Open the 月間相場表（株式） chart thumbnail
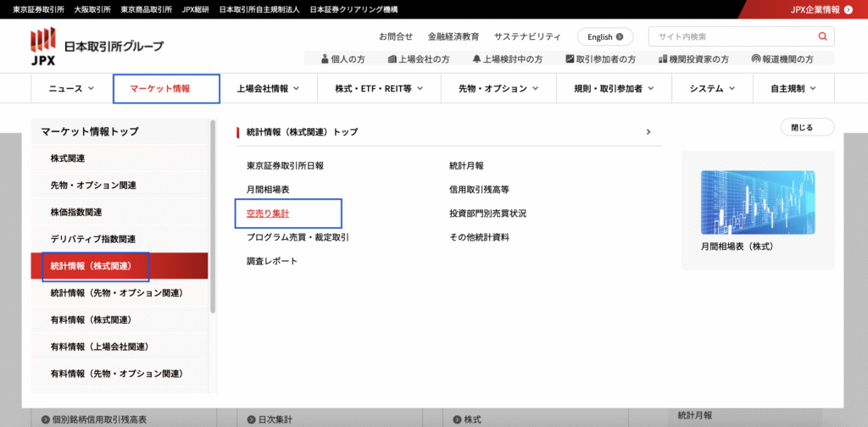 pyautogui.click(x=758, y=202)
